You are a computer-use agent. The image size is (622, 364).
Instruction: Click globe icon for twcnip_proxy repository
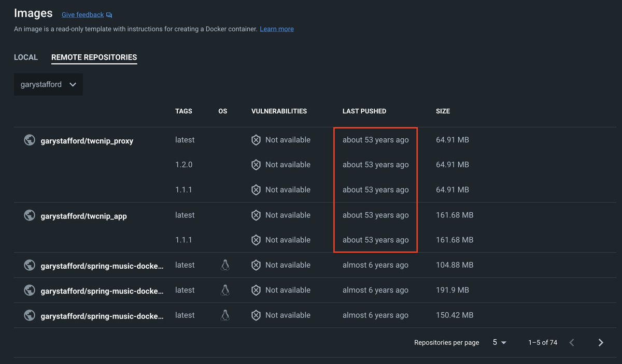[x=30, y=140]
